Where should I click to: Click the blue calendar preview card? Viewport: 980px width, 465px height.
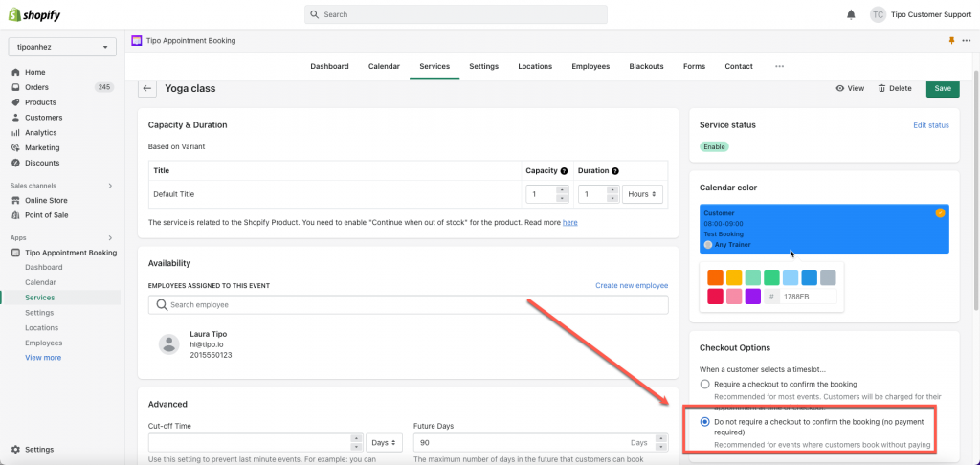pyautogui.click(x=824, y=229)
